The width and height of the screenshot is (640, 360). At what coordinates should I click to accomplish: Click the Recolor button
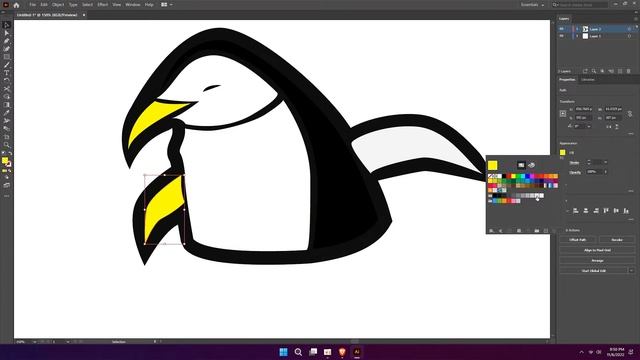(x=617, y=240)
